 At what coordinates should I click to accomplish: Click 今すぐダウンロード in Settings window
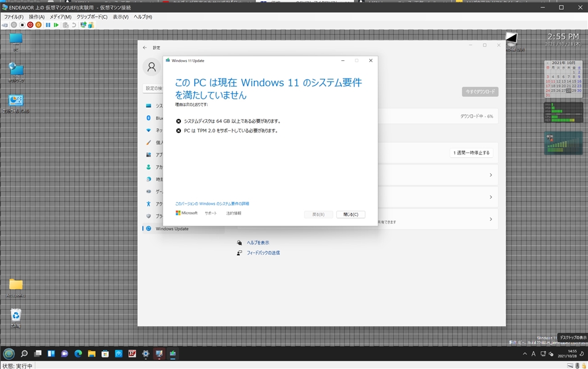(x=480, y=92)
